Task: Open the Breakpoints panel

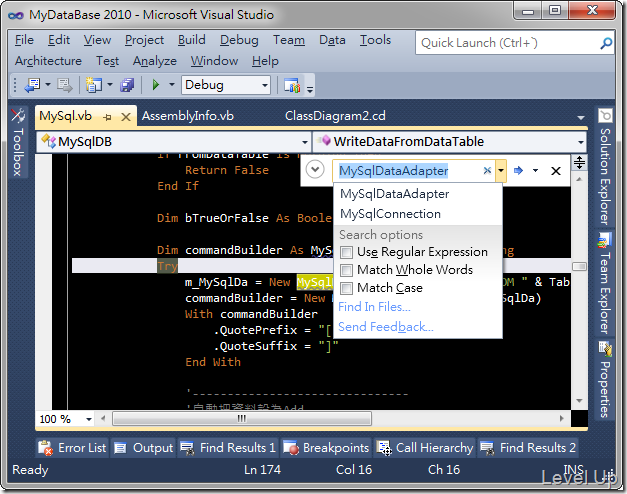Action: point(326,448)
